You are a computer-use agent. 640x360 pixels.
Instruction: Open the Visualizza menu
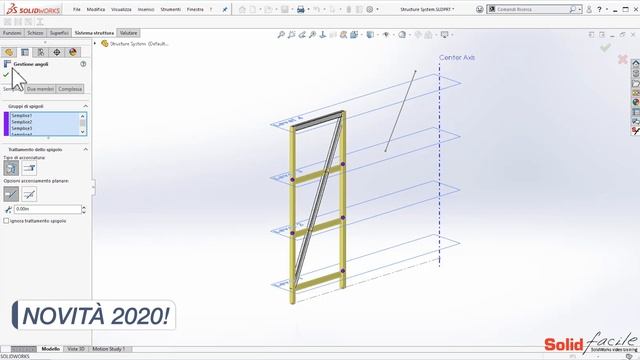point(121,9)
